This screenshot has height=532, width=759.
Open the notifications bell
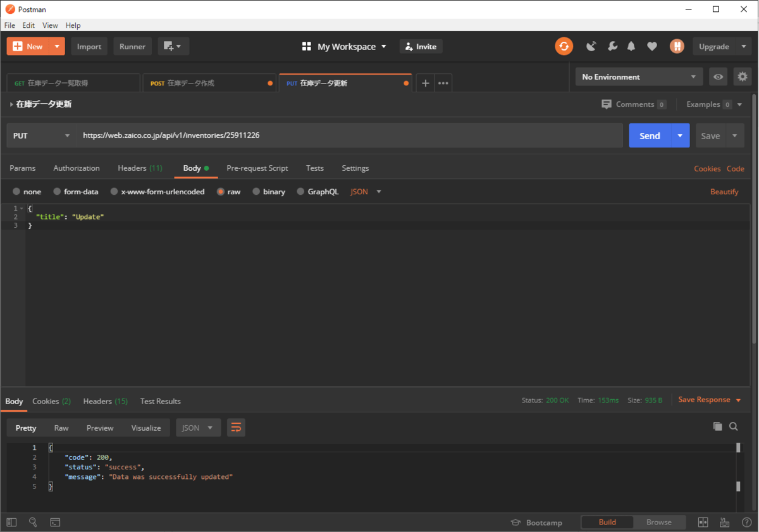click(x=631, y=46)
